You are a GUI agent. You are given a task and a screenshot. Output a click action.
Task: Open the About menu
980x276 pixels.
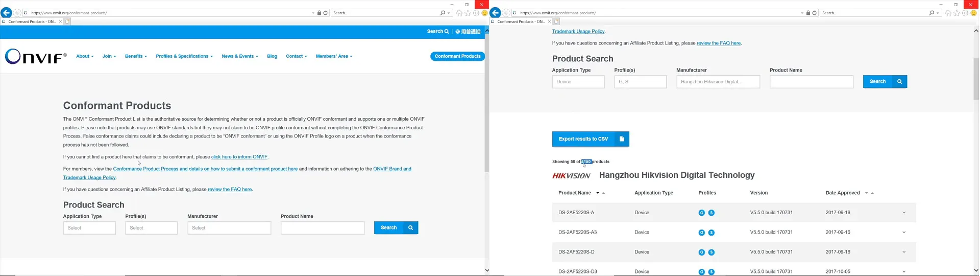[85, 56]
